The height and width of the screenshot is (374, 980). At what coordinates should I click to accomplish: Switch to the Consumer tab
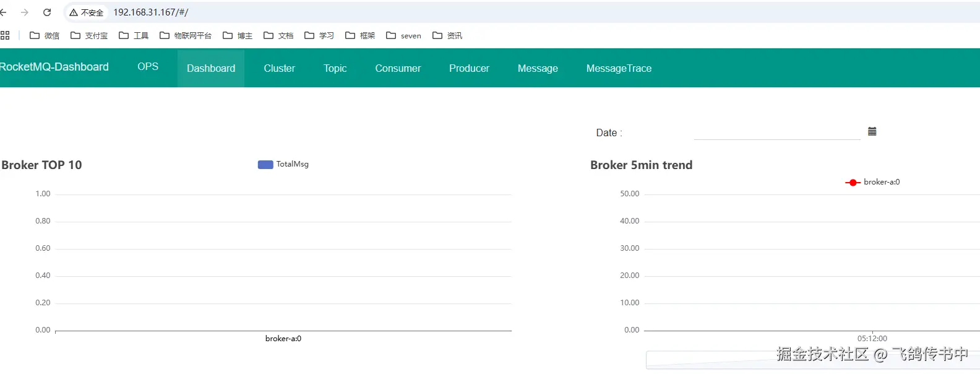point(398,68)
